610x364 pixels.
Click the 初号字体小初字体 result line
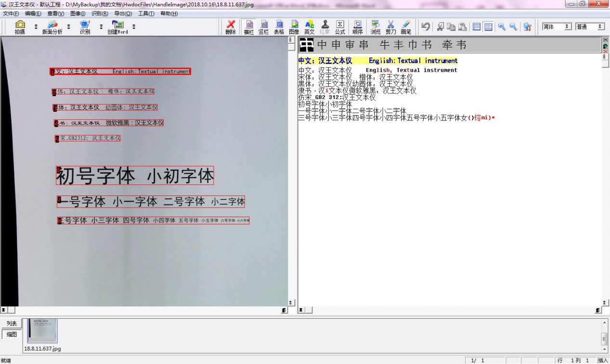[325, 104]
